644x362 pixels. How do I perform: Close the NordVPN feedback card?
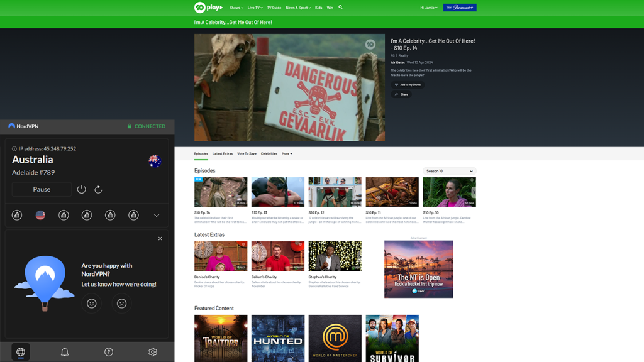pos(160,238)
